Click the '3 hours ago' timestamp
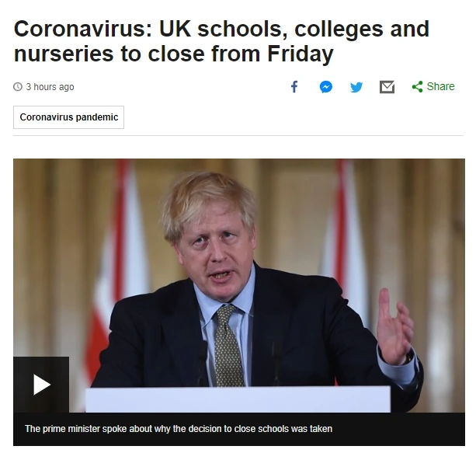This screenshot has width=476, height=453. pyautogui.click(x=50, y=87)
